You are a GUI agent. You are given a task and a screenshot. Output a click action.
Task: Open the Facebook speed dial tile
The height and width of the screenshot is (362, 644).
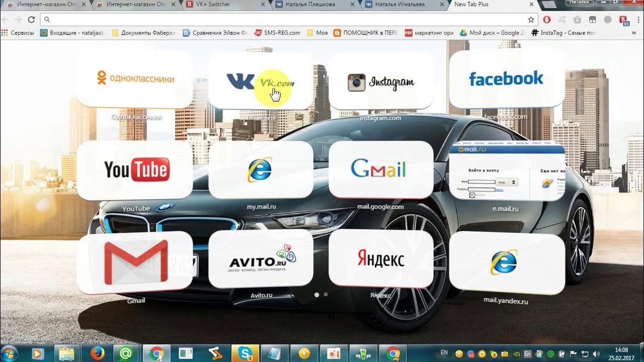point(507,79)
